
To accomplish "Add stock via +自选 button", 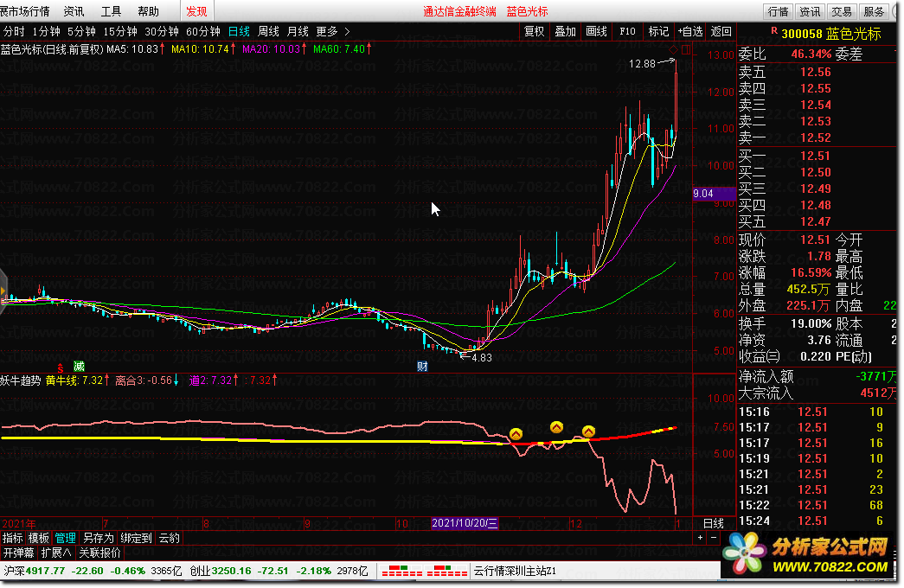I will pos(690,32).
